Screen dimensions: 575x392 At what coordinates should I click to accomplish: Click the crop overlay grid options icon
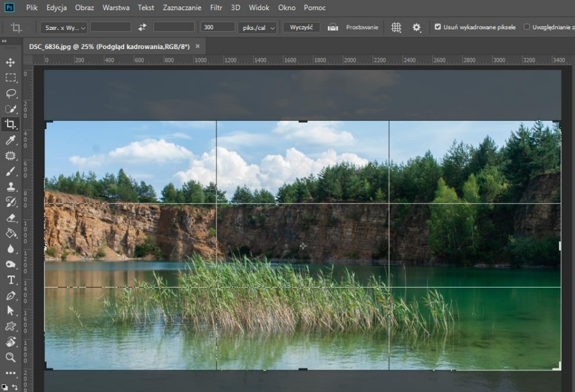pyautogui.click(x=396, y=28)
